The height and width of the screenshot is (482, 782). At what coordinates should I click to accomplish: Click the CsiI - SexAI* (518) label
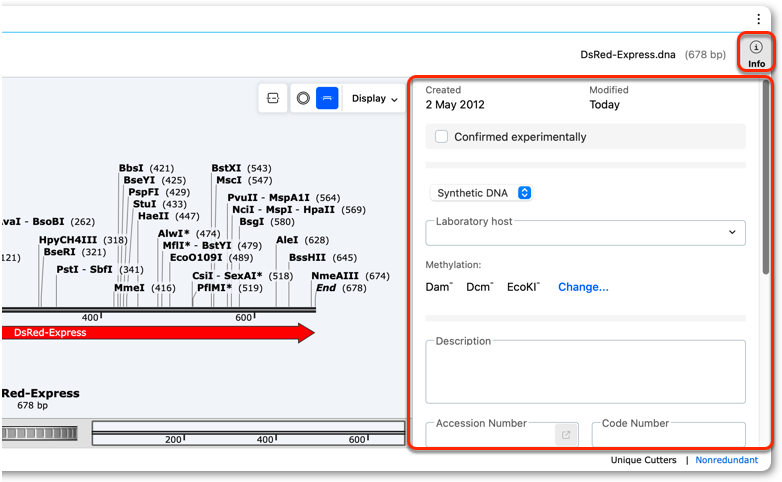point(242,276)
